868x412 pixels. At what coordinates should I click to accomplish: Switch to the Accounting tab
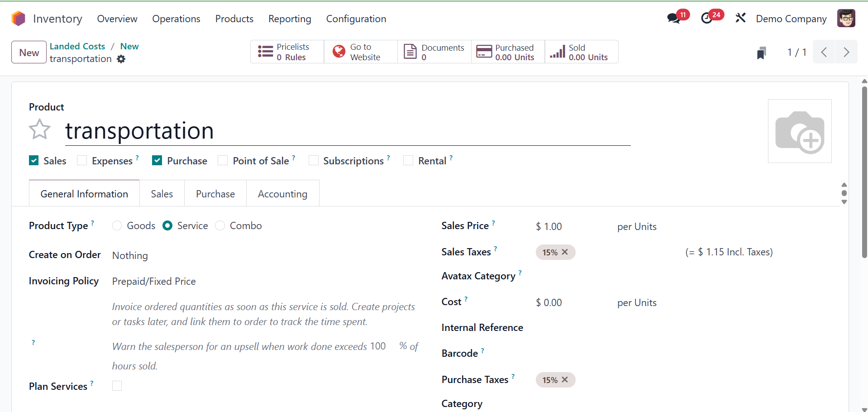[282, 194]
